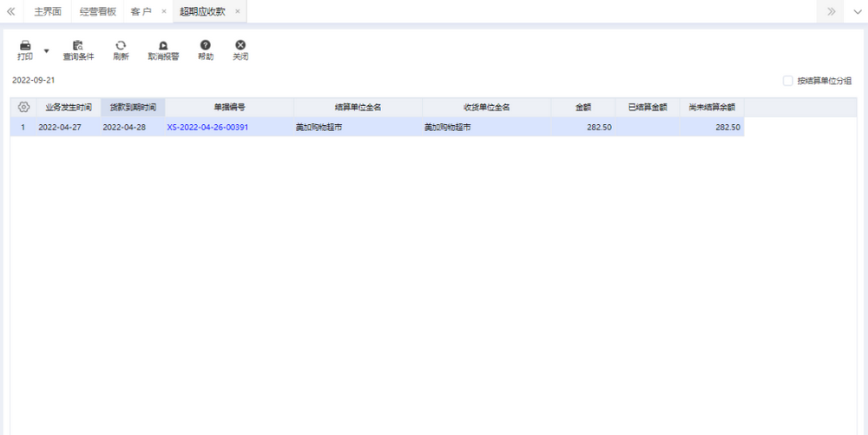Close the 超期应收款 tab
The image size is (868, 435).
(x=238, y=11)
